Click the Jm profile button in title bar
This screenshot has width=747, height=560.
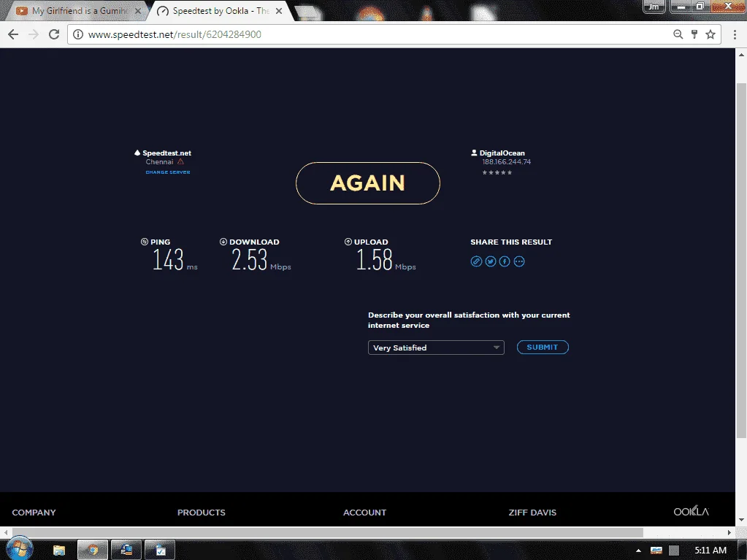[654, 7]
